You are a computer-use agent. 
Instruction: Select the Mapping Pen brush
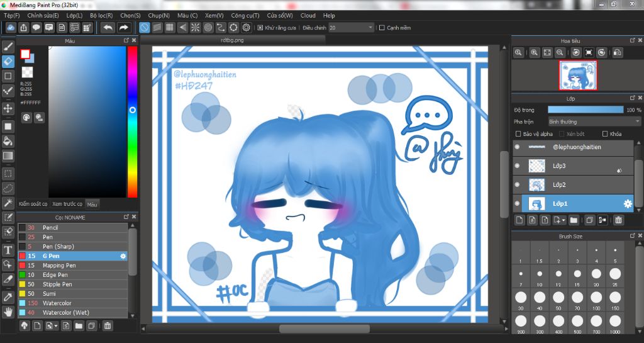pos(73,266)
